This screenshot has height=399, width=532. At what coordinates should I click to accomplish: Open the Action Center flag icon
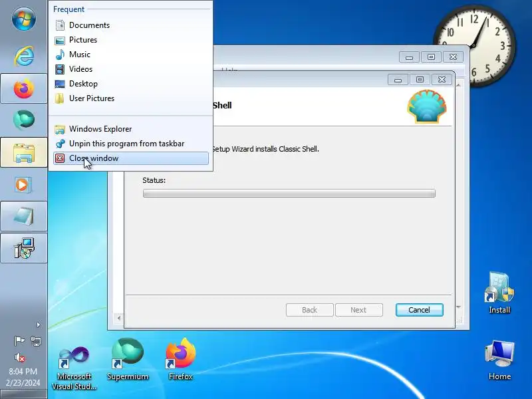19,340
